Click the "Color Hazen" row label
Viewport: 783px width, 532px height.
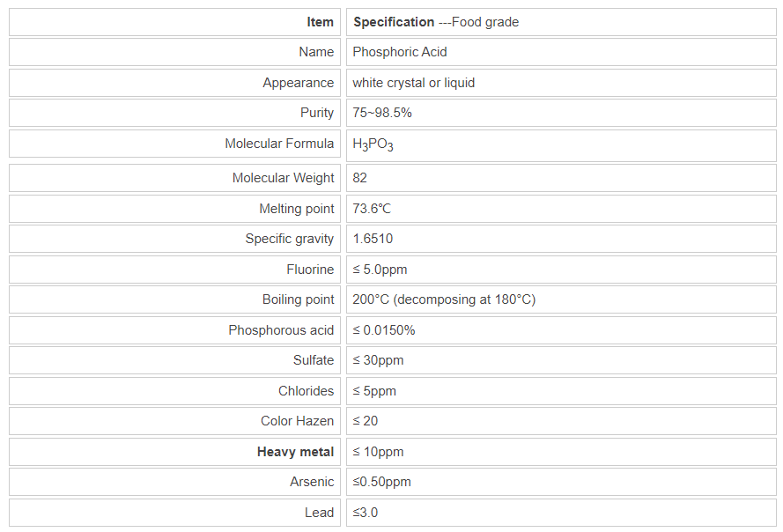click(298, 421)
